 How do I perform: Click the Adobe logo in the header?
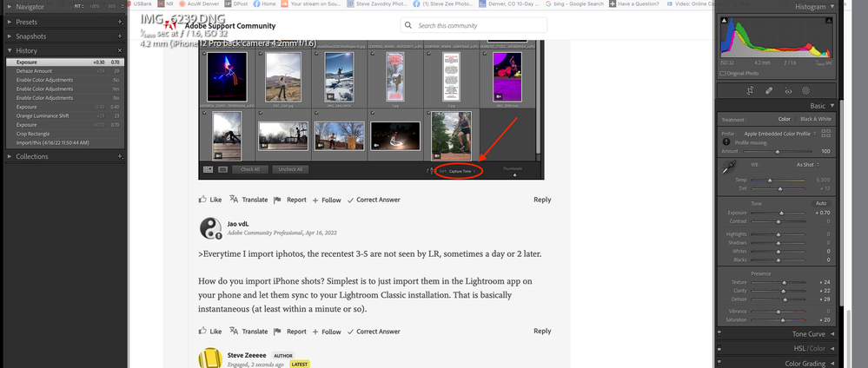(x=171, y=25)
